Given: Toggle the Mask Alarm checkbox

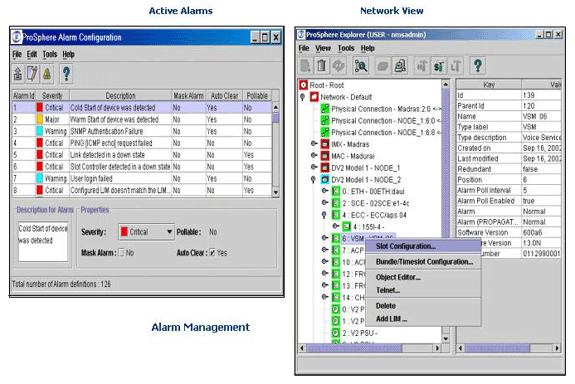Looking at the screenshot, I should [x=121, y=252].
